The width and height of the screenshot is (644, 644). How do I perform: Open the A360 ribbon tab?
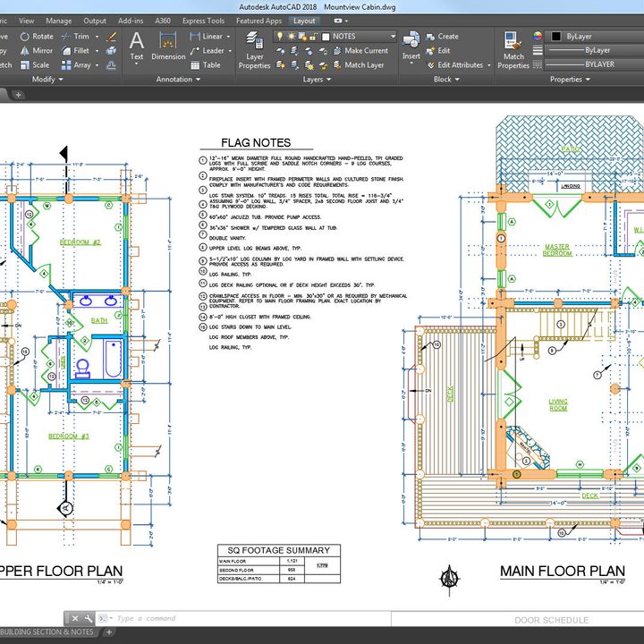tap(163, 21)
